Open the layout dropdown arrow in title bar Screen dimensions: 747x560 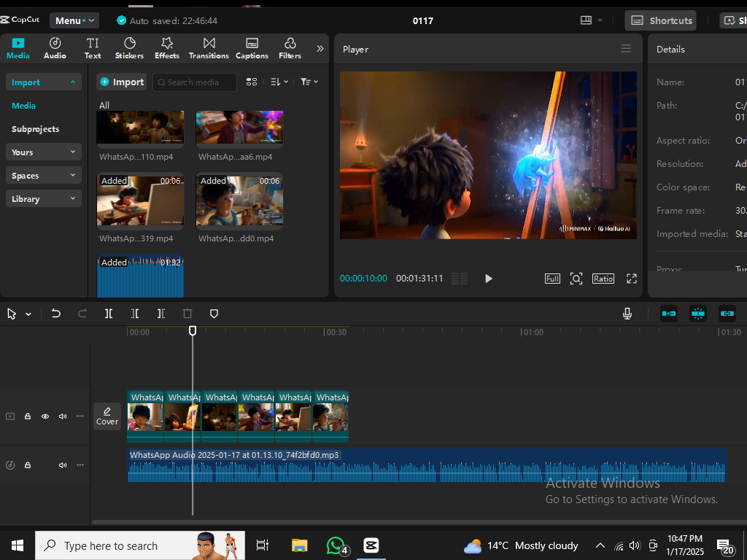600,20
